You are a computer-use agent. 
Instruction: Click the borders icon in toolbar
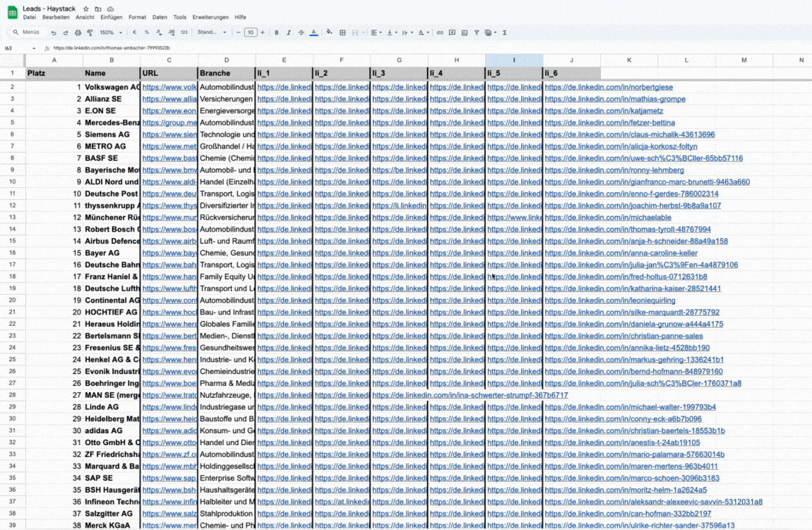click(x=342, y=33)
